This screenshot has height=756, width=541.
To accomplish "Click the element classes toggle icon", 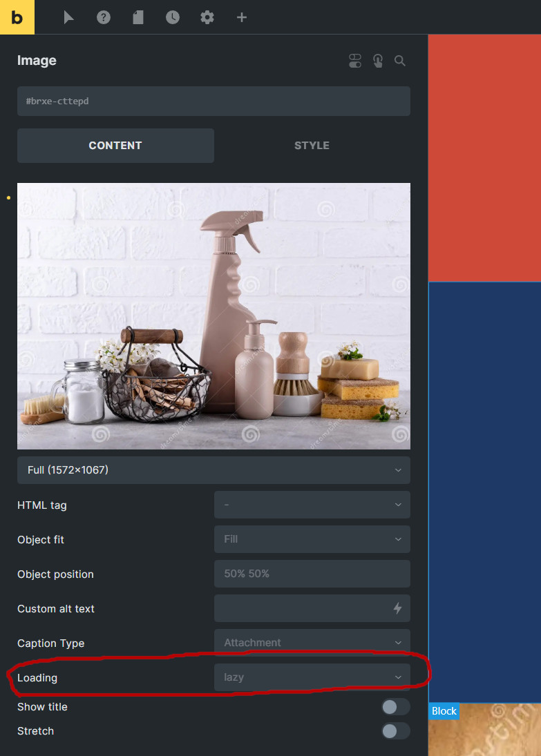I will 354,61.
